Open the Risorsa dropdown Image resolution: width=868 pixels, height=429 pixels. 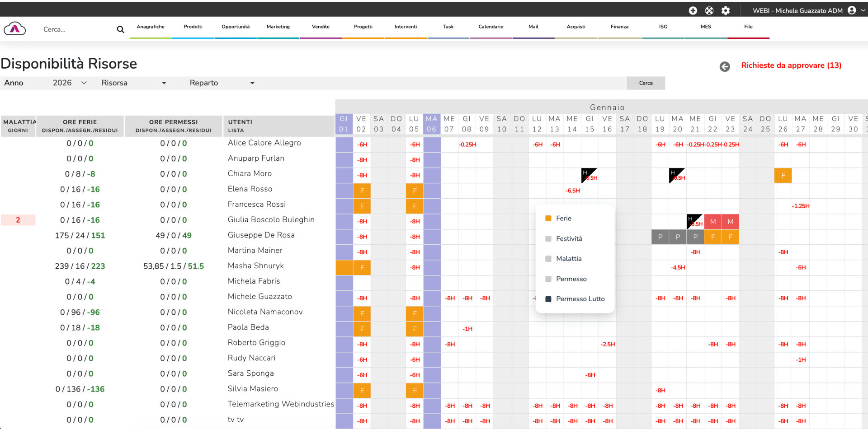tap(134, 83)
